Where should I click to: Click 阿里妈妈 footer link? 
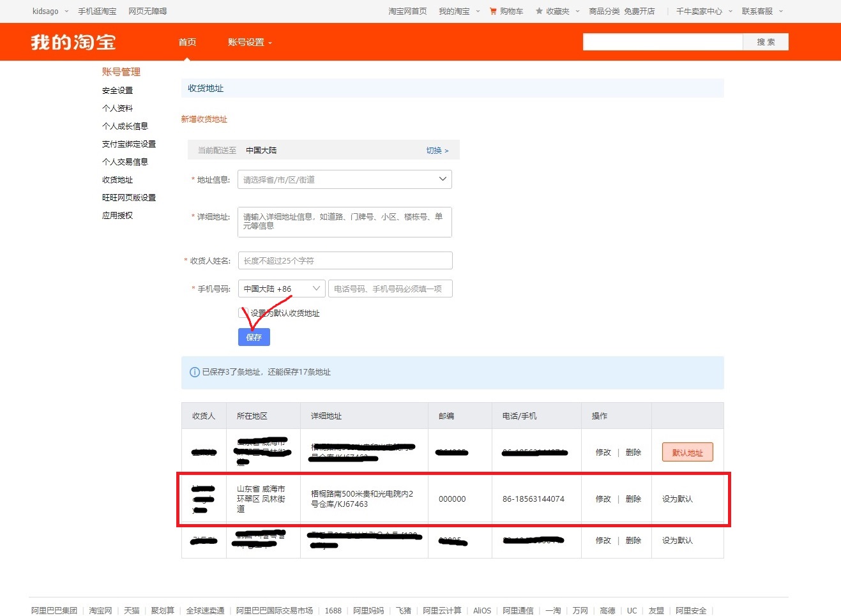tap(368, 611)
